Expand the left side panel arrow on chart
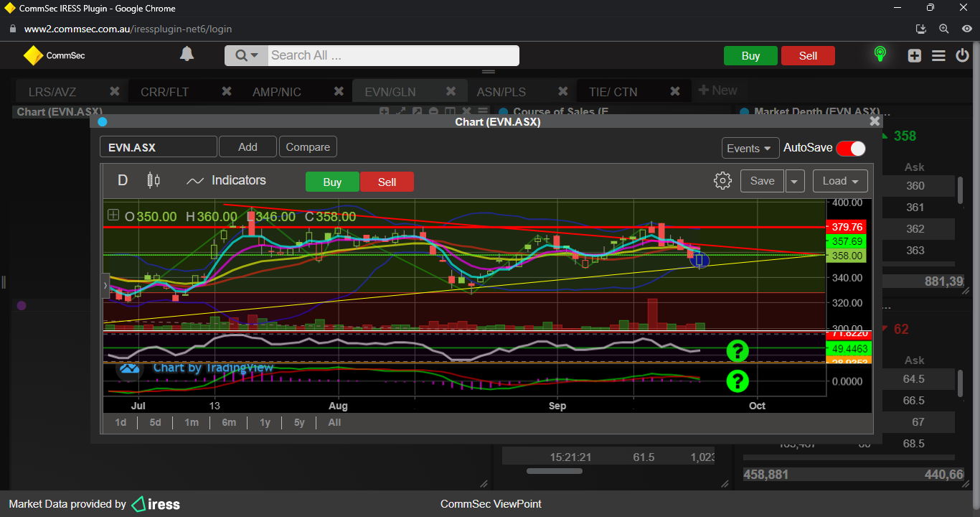 105,285
